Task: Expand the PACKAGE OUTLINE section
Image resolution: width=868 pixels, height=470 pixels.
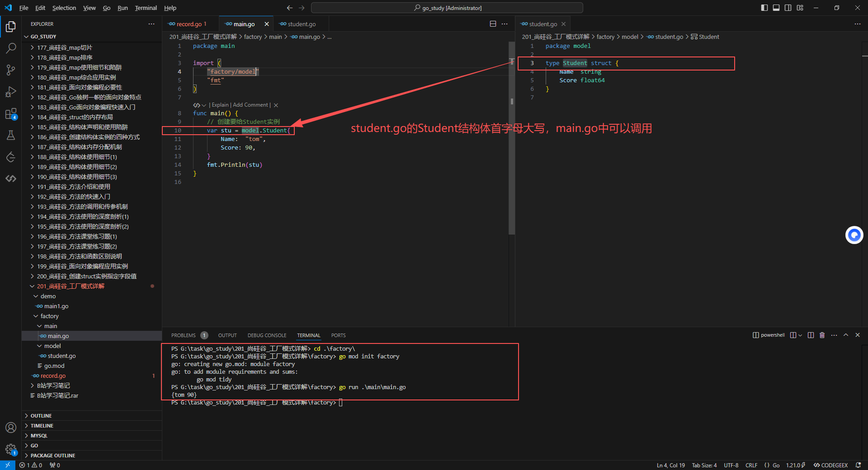Action: (92, 456)
